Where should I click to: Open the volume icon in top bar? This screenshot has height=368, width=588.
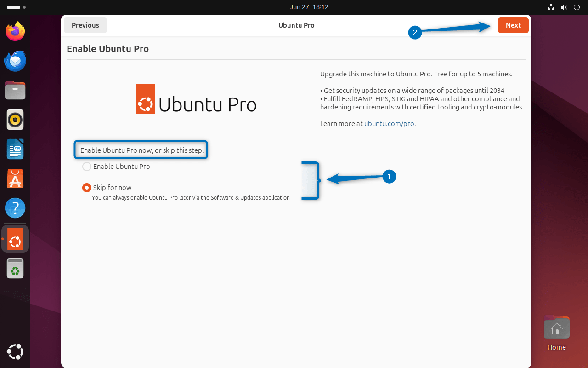click(564, 7)
